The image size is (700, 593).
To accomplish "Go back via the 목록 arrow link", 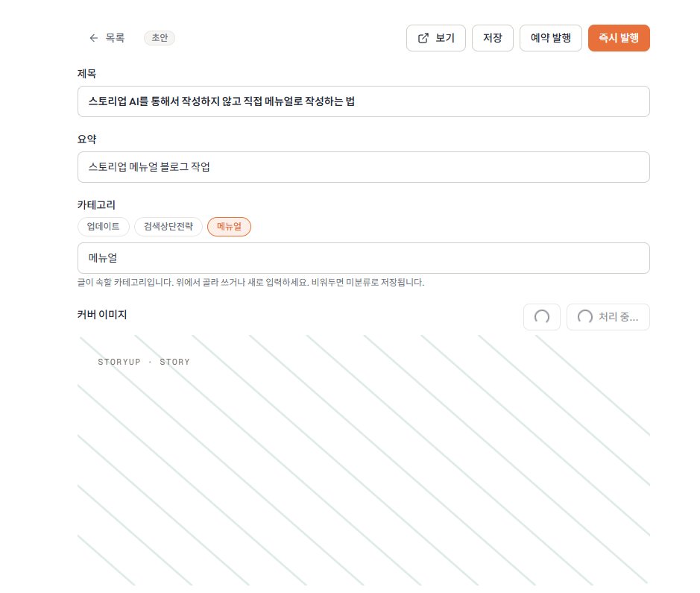I will tap(107, 38).
